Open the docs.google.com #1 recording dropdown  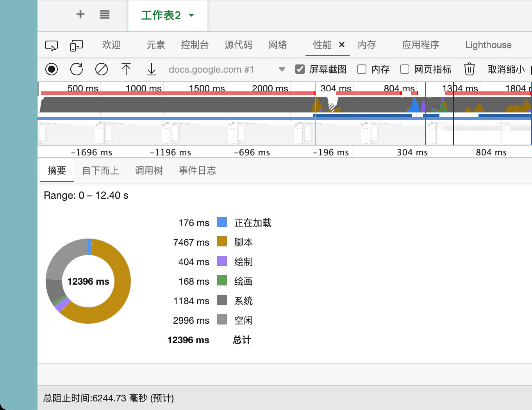227,70
